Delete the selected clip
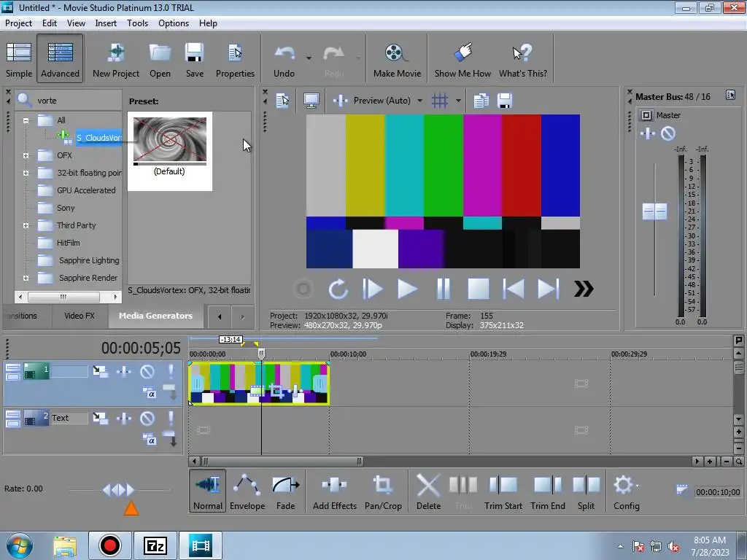Image resolution: width=747 pixels, height=560 pixels. tap(428, 491)
